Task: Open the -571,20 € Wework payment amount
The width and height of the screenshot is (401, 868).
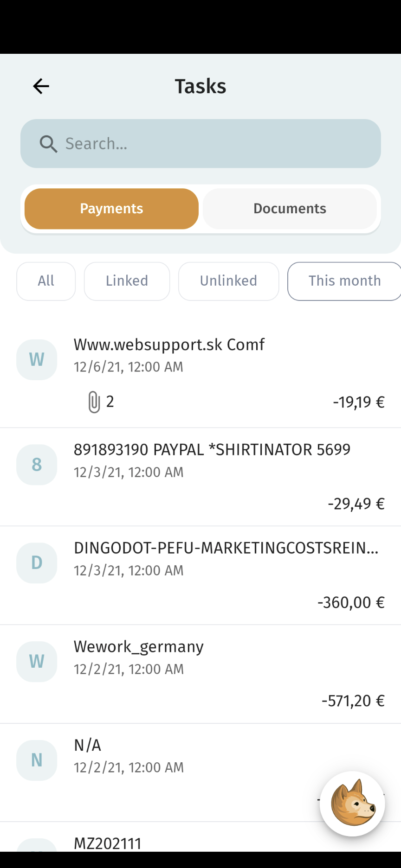Action: click(353, 701)
